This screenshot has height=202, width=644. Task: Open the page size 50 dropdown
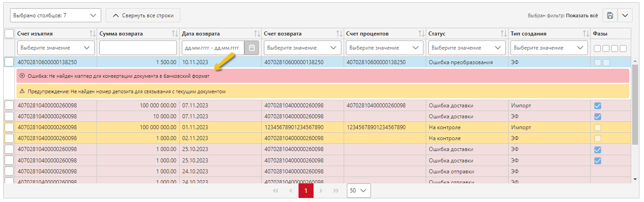click(359, 191)
